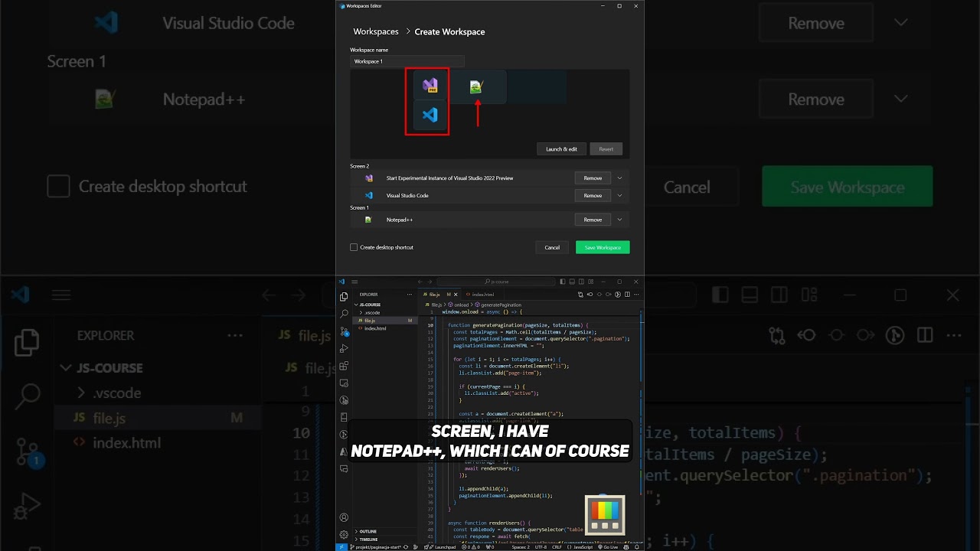The image size is (980, 551).
Task: Change indentation via Spaces: 2 status item
Action: tap(521, 547)
